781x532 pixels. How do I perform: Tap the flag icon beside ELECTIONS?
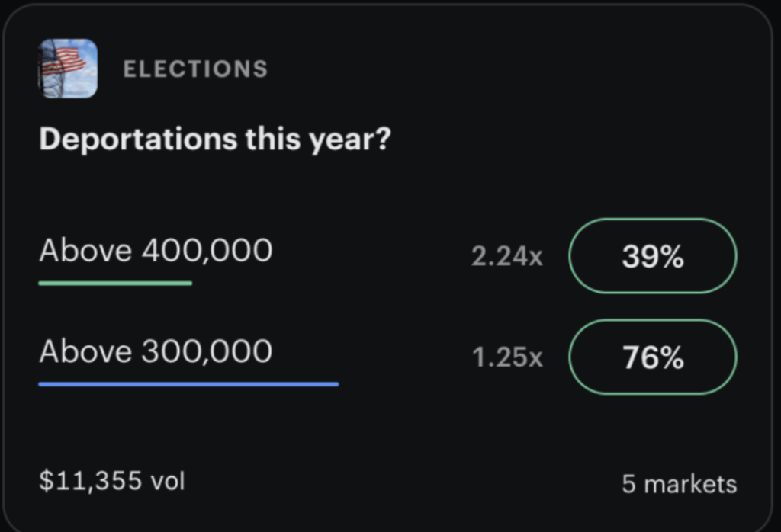(68, 69)
